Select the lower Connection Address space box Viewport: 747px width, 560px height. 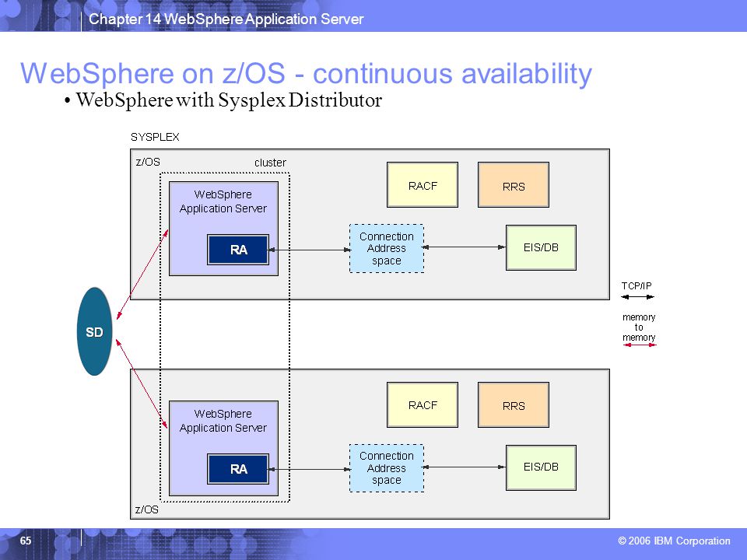tap(387, 468)
